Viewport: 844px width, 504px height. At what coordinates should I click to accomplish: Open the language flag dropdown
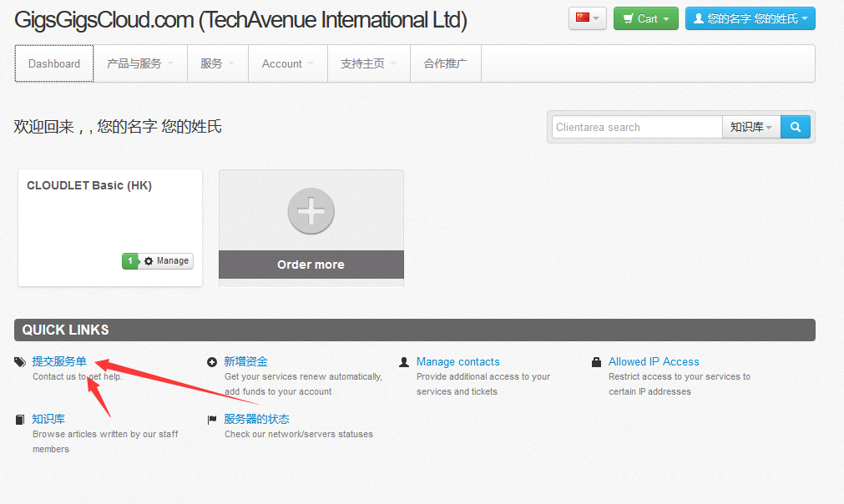pos(587,18)
